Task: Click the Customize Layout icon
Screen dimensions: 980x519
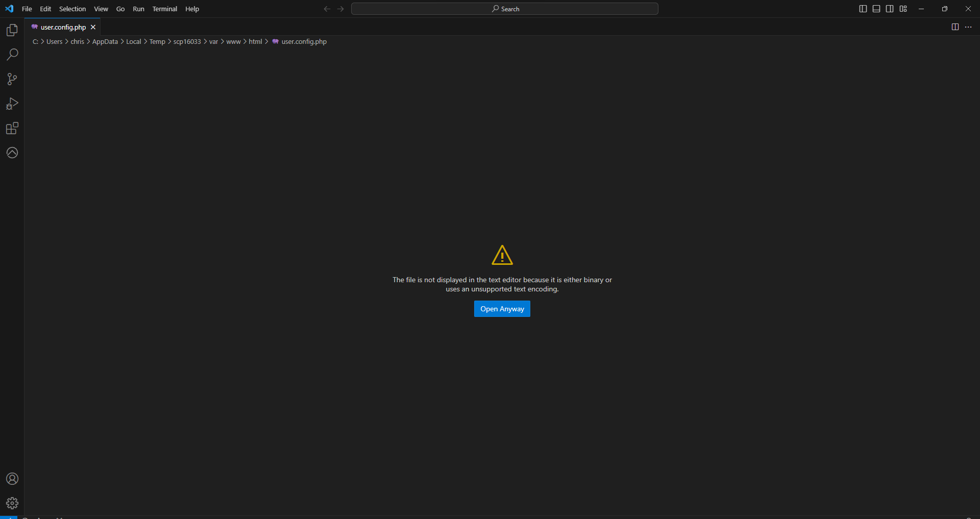Action: coord(903,9)
